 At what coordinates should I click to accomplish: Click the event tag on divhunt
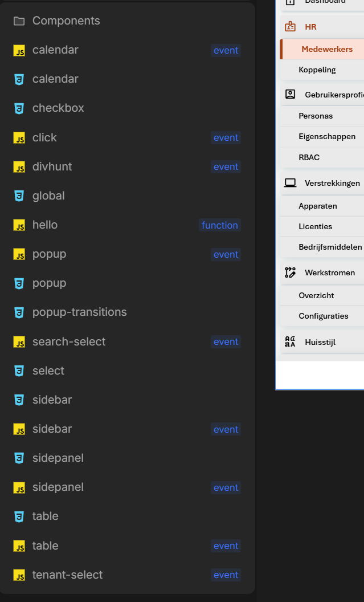coord(226,166)
